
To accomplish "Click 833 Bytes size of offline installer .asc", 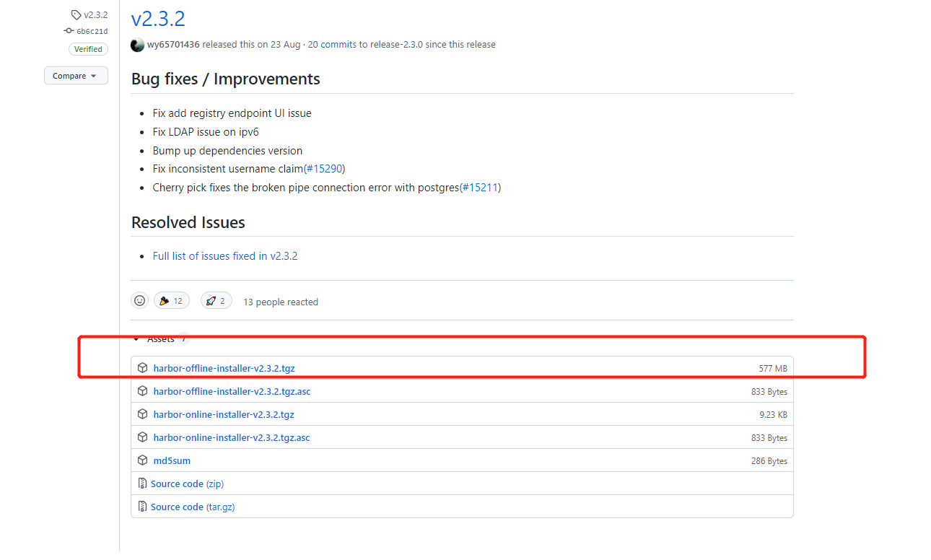I will click(769, 392).
